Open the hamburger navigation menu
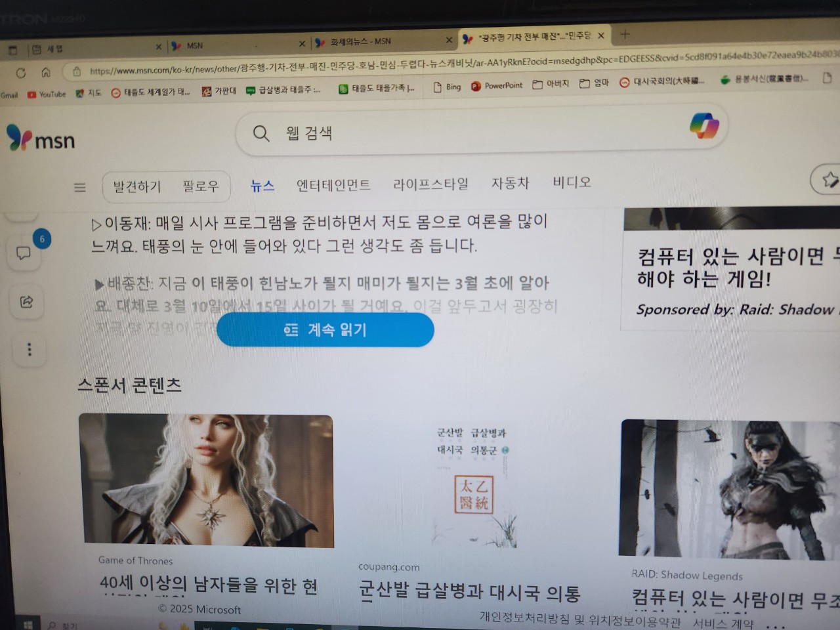This screenshot has height=630, width=840. pyautogui.click(x=80, y=188)
